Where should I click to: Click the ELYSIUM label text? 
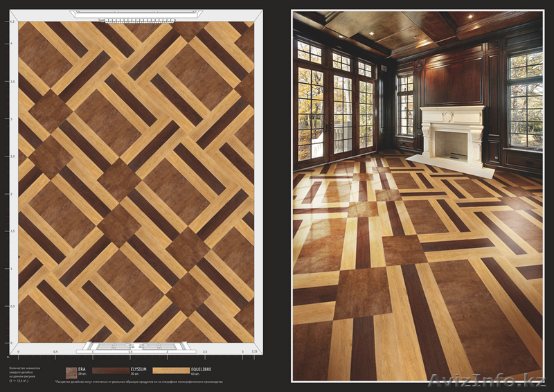(x=139, y=369)
